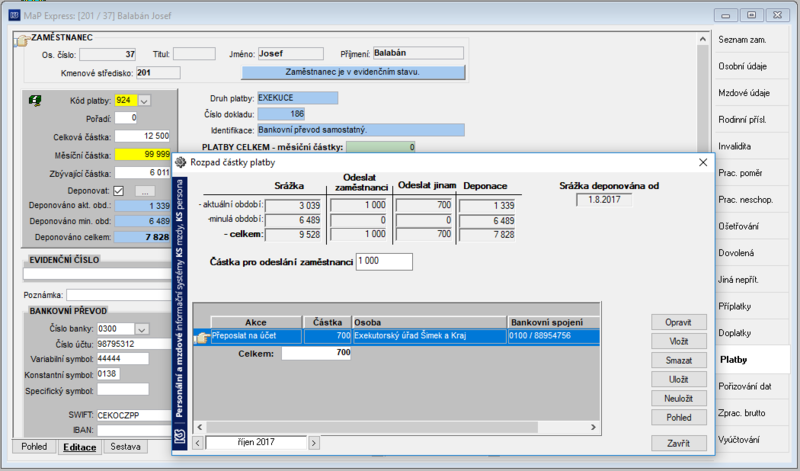This screenshot has height=471, width=800.
Task: Click the Celková částka field
Action: coord(142,136)
